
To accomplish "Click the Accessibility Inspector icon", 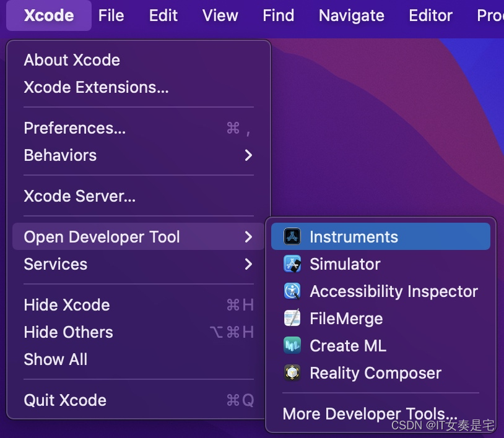I will (x=292, y=291).
